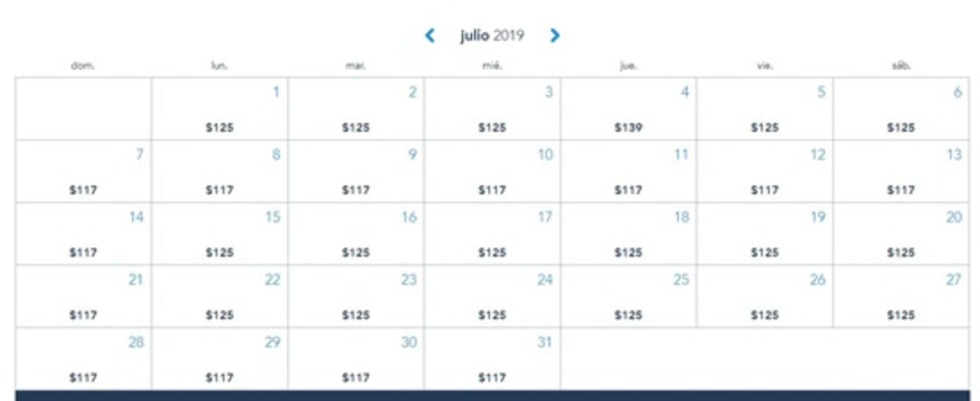Pick July 18 at $125
This screenshot has height=401, width=980.
pyautogui.click(x=628, y=233)
